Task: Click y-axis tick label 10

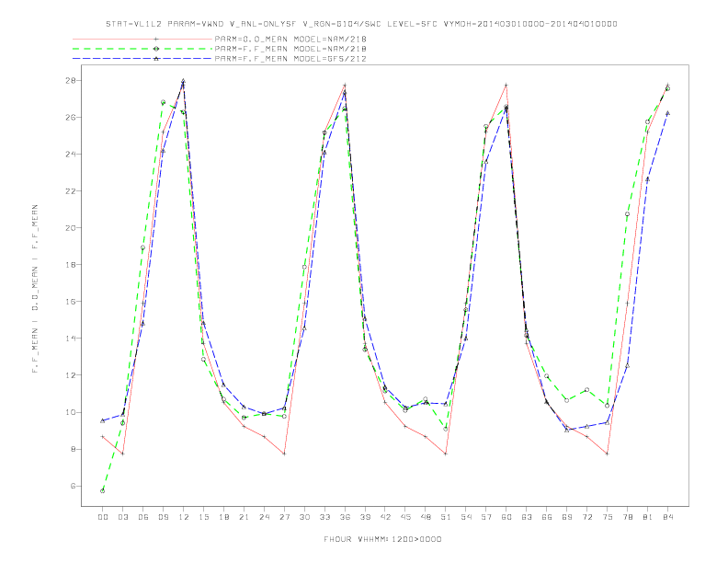Action: [71, 412]
